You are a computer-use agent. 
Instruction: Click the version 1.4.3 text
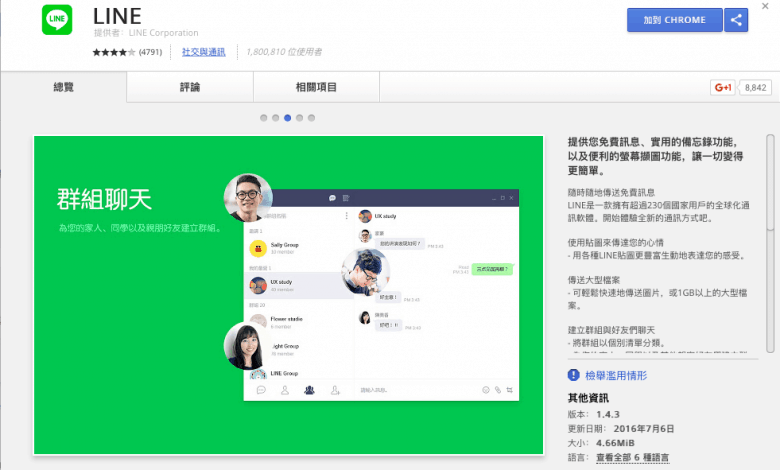pyautogui.click(x=608, y=414)
